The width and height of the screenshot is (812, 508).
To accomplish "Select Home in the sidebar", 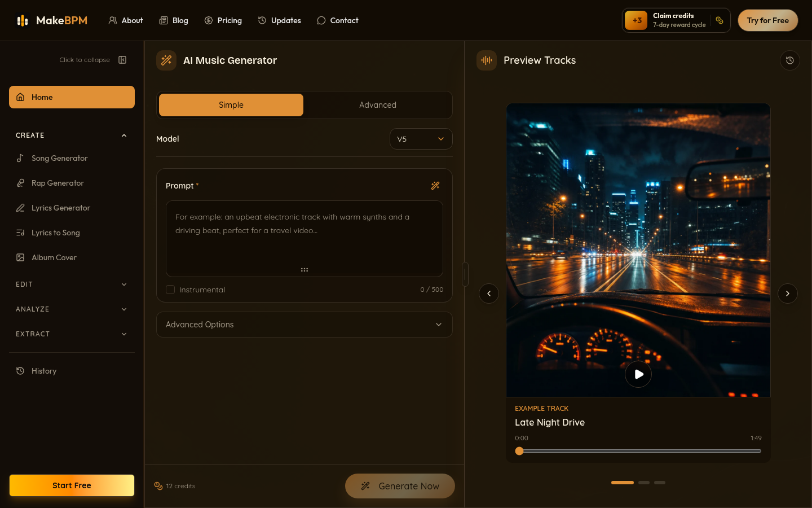I will coord(72,97).
